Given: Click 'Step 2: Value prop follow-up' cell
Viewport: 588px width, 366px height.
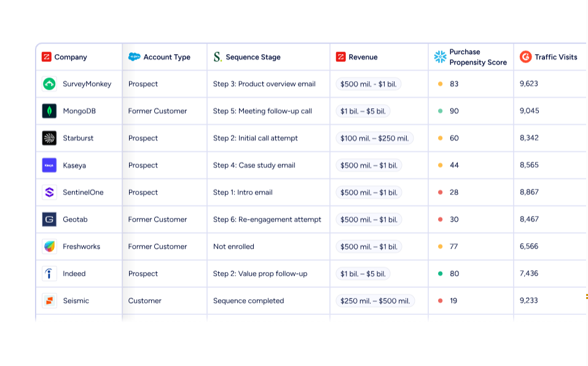Looking at the screenshot, I should point(261,274).
